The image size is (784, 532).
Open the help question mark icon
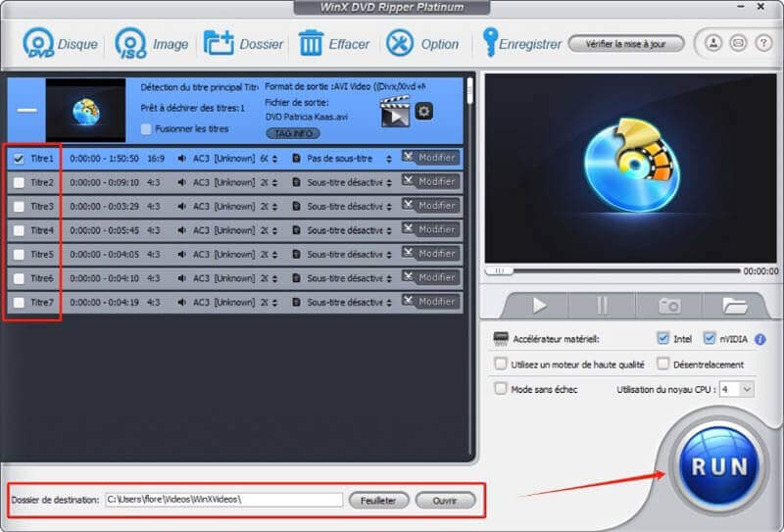click(x=763, y=43)
